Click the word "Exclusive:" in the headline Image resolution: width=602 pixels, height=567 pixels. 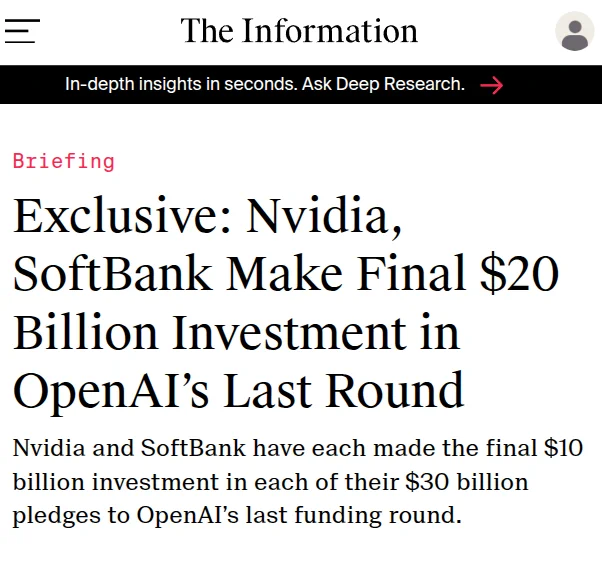[x=122, y=215]
